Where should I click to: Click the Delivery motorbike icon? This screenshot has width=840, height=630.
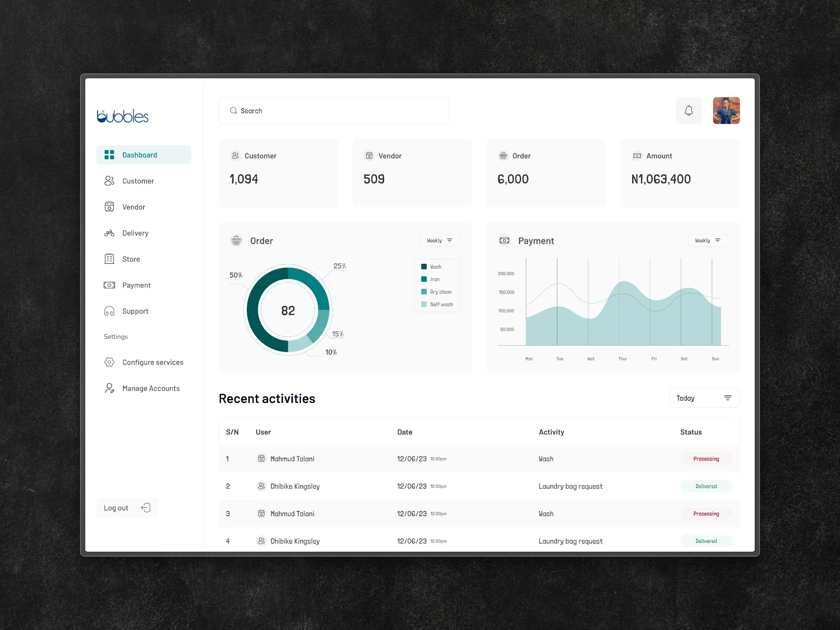(109, 233)
